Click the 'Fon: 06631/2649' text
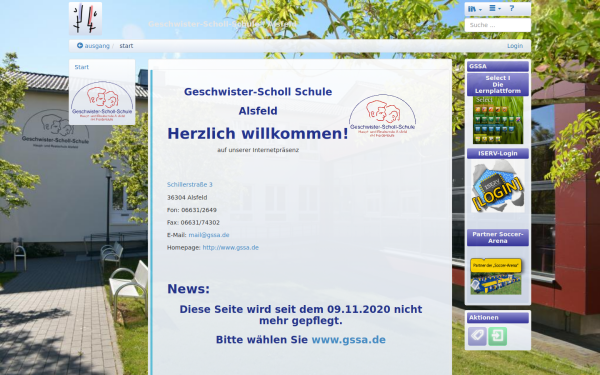This screenshot has height=375, width=600. point(192,210)
